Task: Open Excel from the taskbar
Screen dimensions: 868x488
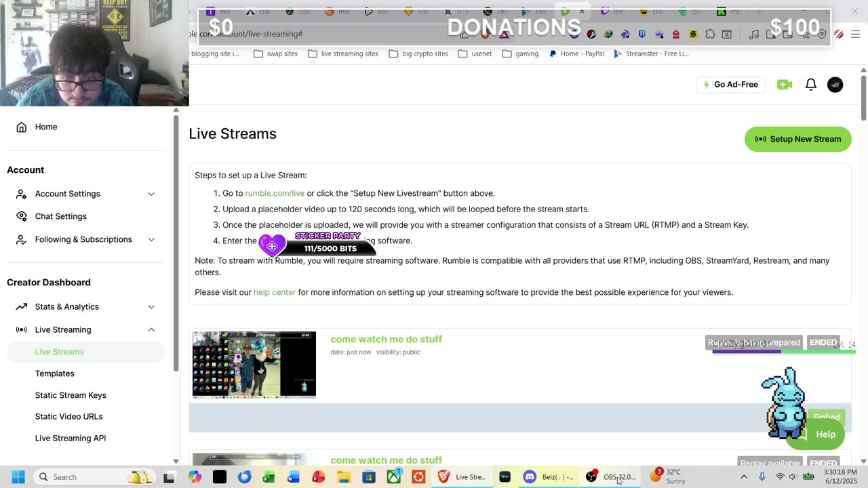Action: point(269,477)
